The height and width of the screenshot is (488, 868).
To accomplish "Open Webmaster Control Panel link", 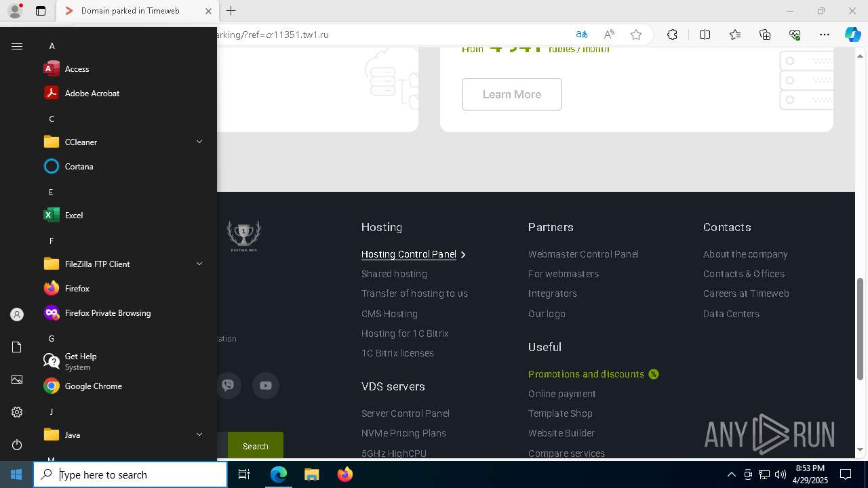I will [x=583, y=254].
